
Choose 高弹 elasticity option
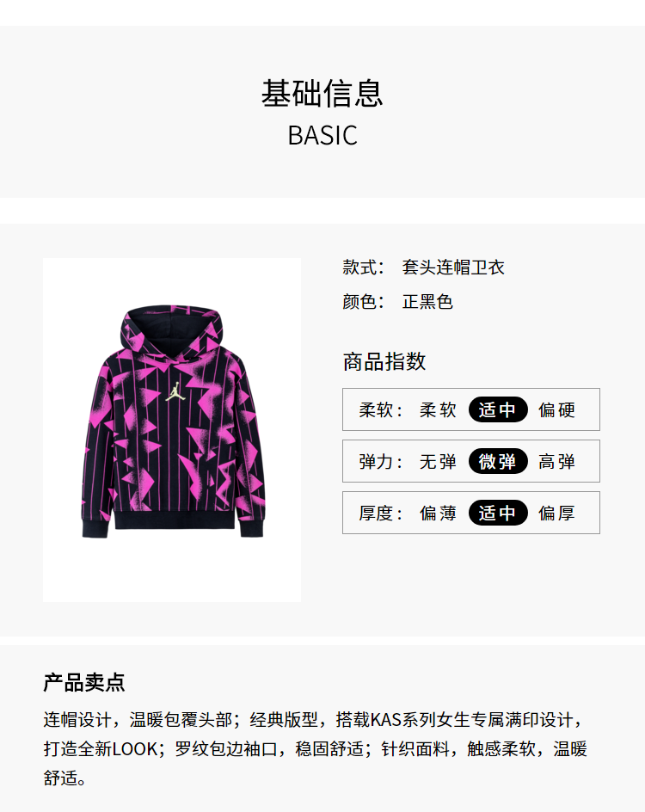tap(556, 461)
